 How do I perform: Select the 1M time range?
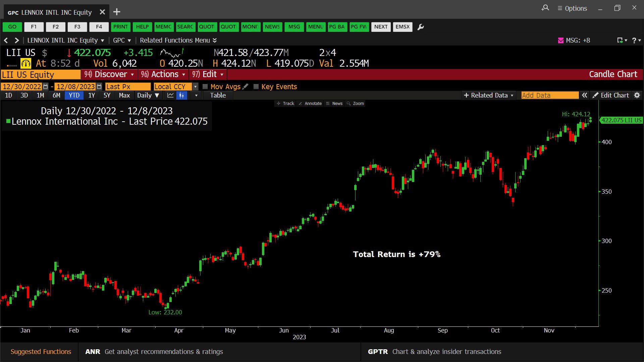pos(40,95)
